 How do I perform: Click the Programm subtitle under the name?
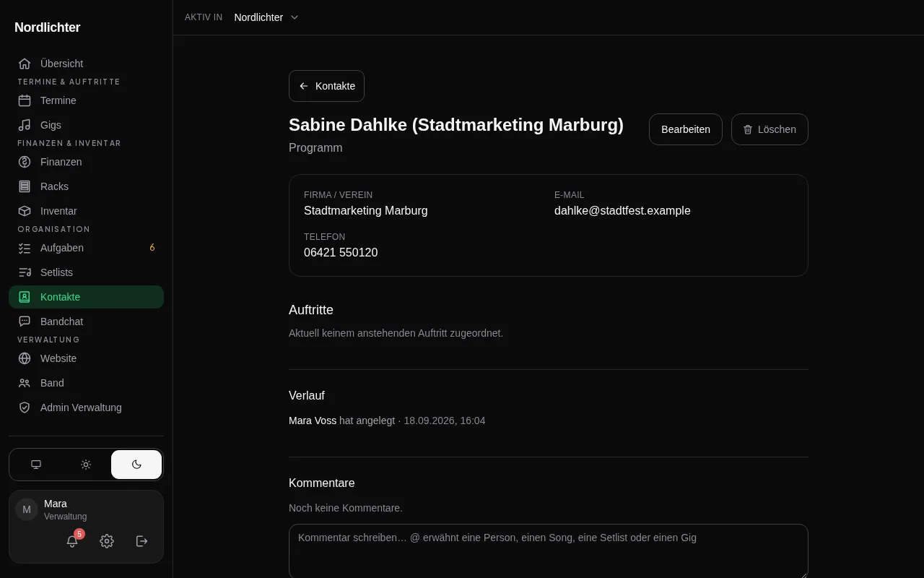pos(315,148)
